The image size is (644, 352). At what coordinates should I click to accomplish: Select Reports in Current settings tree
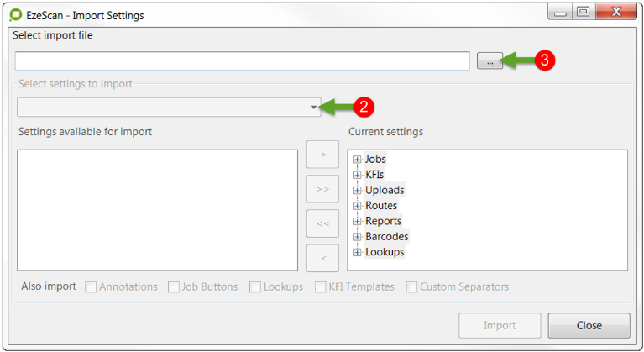[x=383, y=221]
